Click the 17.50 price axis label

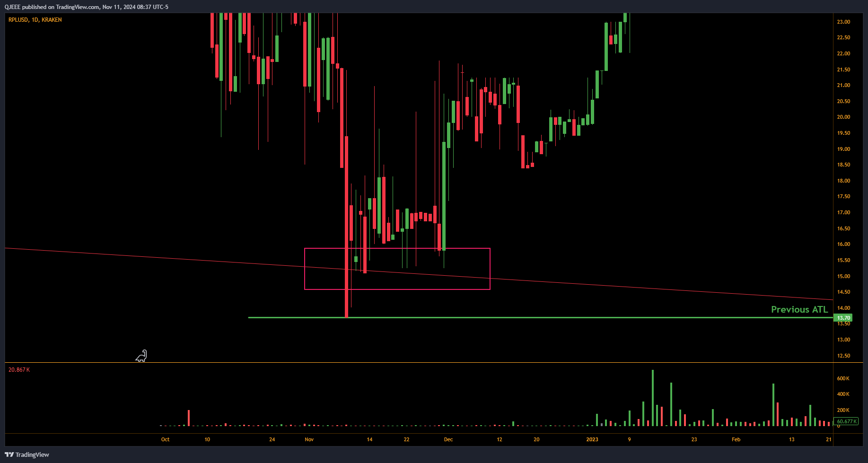(x=843, y=196)
